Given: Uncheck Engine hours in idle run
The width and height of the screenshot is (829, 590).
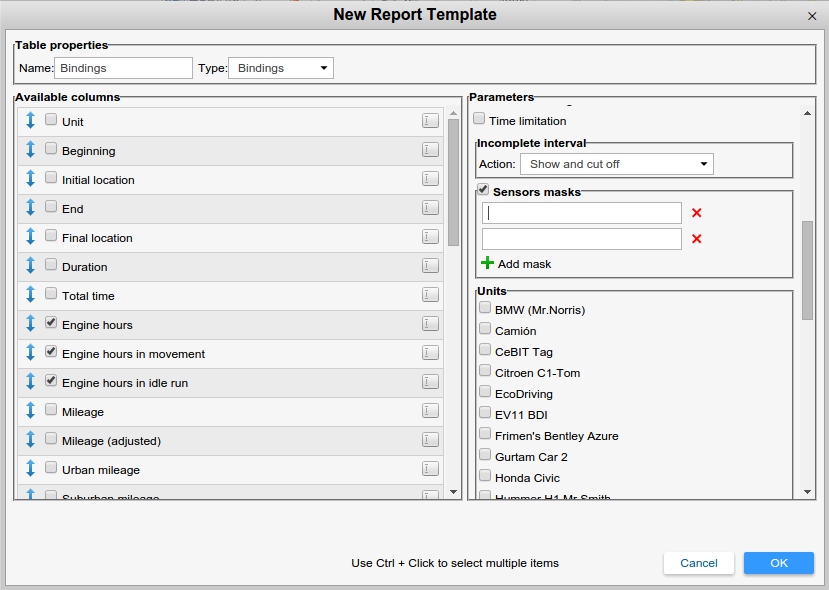Looking at the screenshot, I should 53,382.
